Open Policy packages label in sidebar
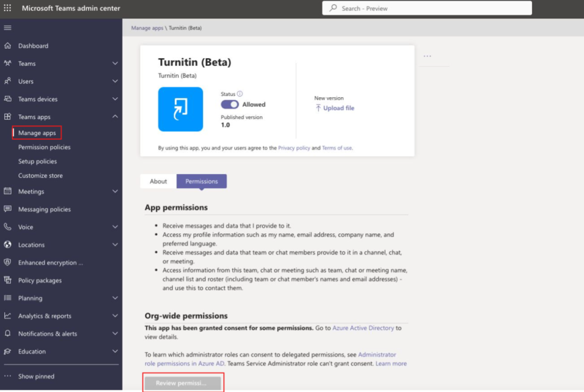Viewport: 584px width, 392px height. pos(40,280)
